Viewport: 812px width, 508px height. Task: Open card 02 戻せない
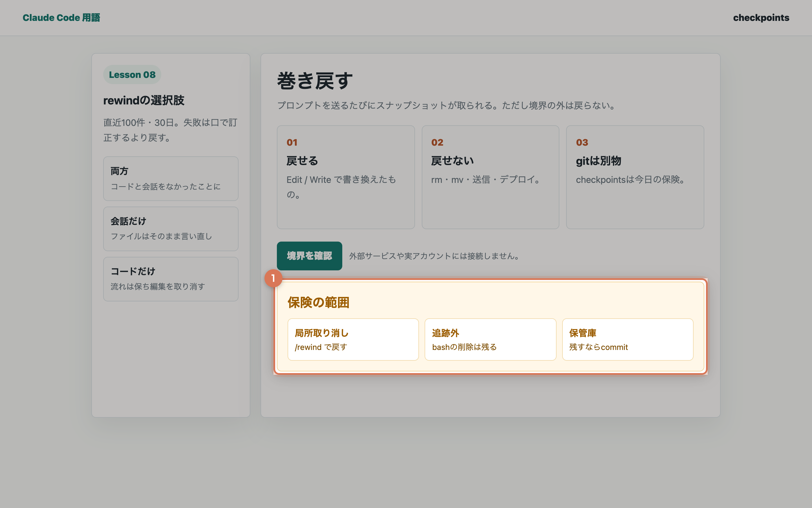(x=490, y=177)
